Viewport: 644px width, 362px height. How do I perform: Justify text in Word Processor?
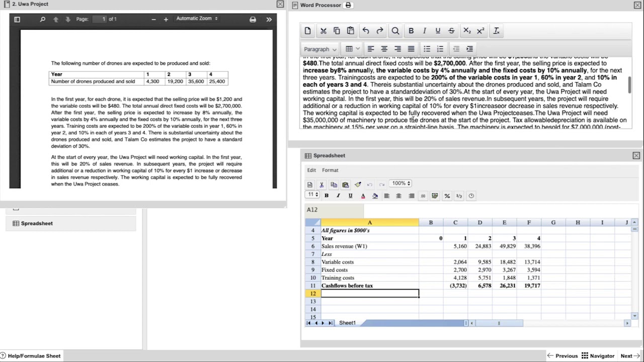411,49
